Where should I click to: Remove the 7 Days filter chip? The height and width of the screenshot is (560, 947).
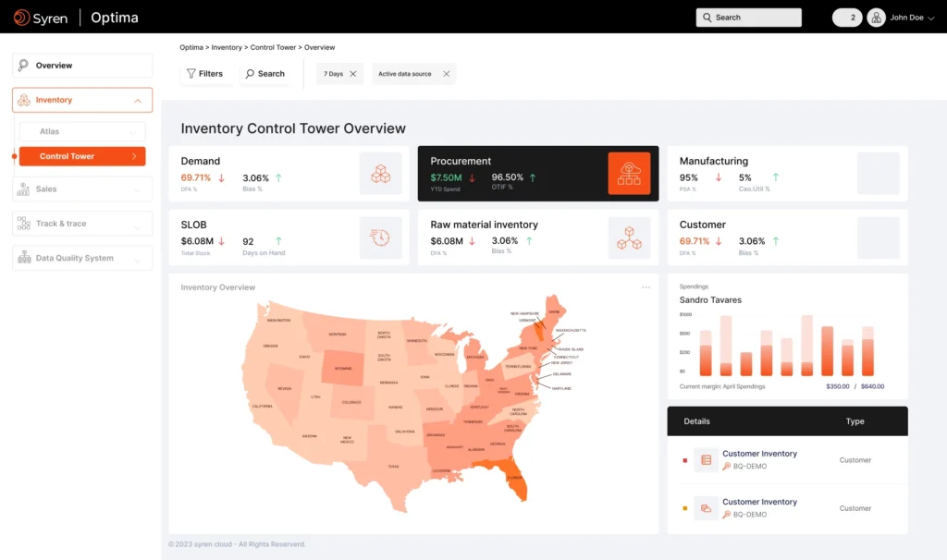(353, 74)
